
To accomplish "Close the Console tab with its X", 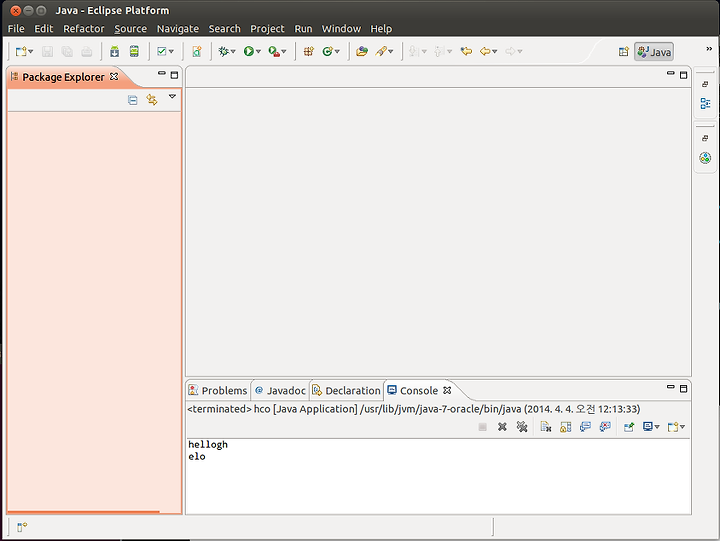I will tap(447, 390).
